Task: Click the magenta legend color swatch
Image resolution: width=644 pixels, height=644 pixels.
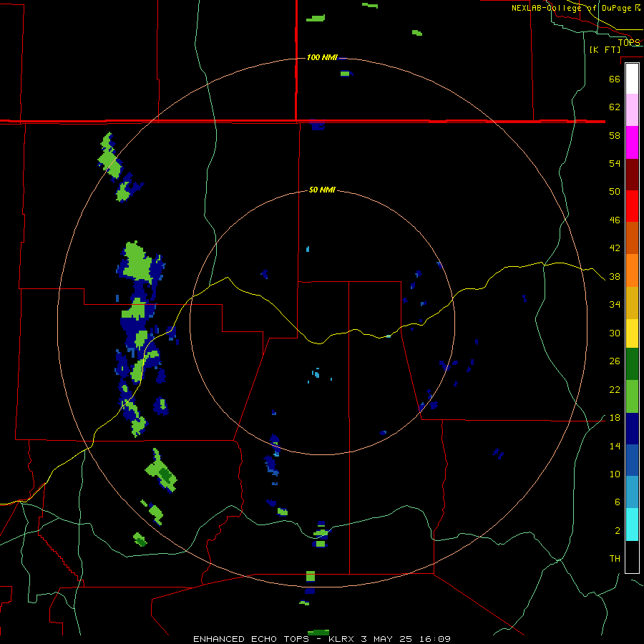Action: [632, 142]
